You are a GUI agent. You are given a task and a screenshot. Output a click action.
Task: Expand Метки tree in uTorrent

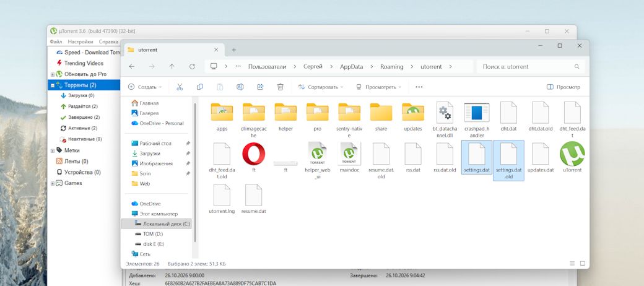53,150
